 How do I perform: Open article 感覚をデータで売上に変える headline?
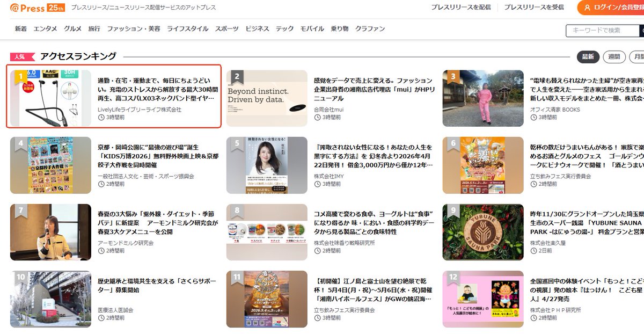[x=374, y=89]
